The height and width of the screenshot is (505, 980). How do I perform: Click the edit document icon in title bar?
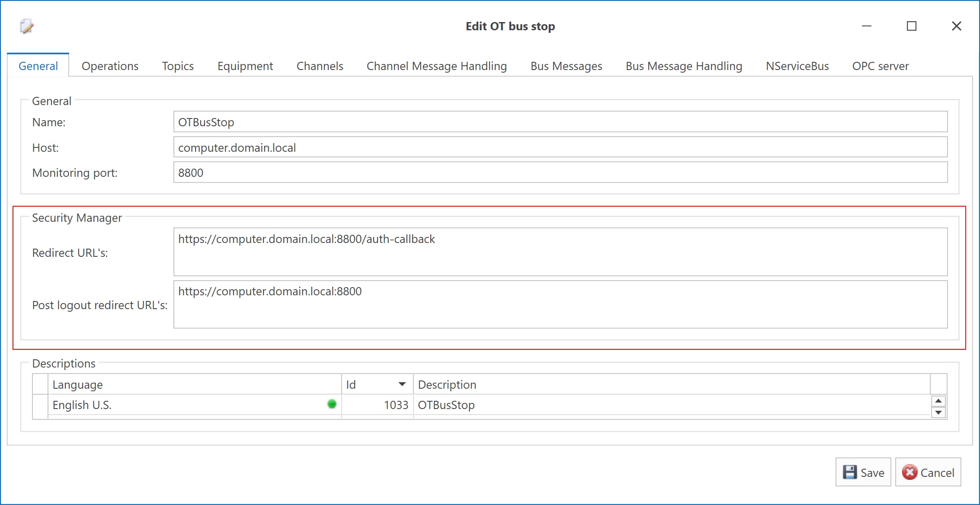pos(27,26)
